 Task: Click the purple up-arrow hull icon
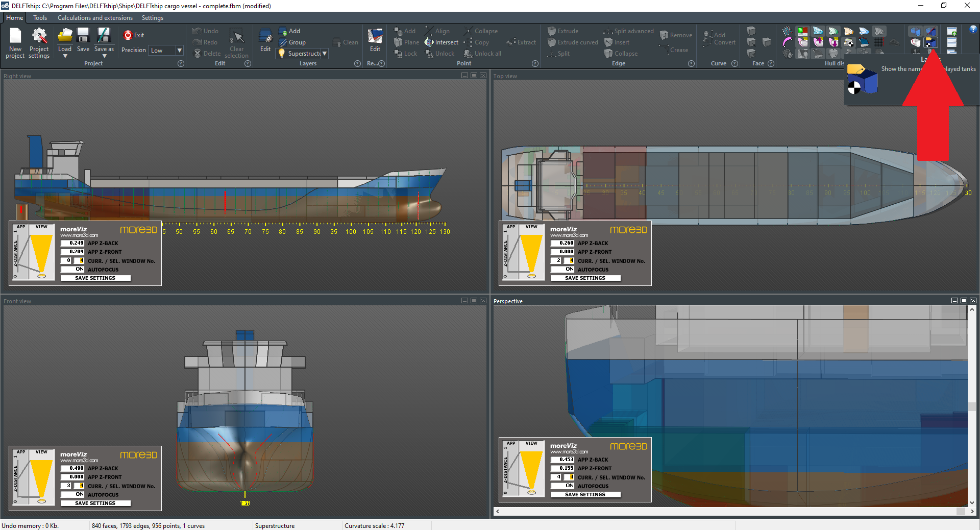pyautogui.click(x=818, y=42)
